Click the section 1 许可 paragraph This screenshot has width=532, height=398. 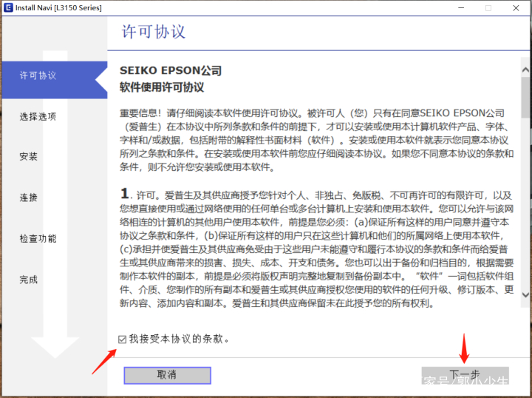pyautogui.click(x=316, y=249)
